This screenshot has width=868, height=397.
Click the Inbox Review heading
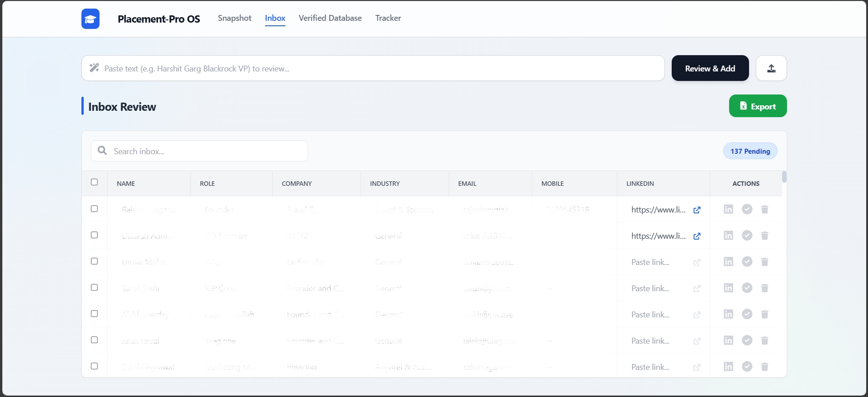point(122,107)
